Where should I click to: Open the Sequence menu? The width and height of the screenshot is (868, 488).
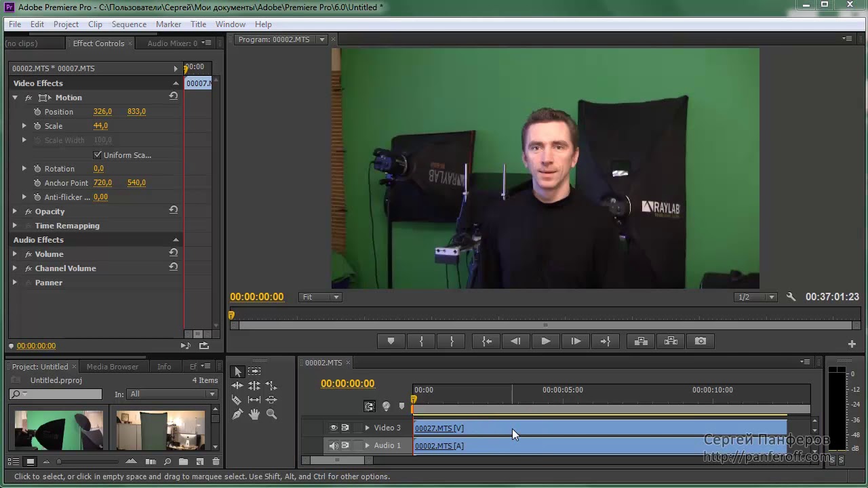[x=129, y=24]
